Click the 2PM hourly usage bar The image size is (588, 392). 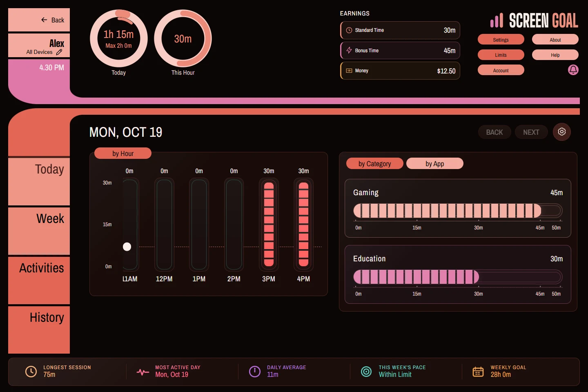point(234,225)
